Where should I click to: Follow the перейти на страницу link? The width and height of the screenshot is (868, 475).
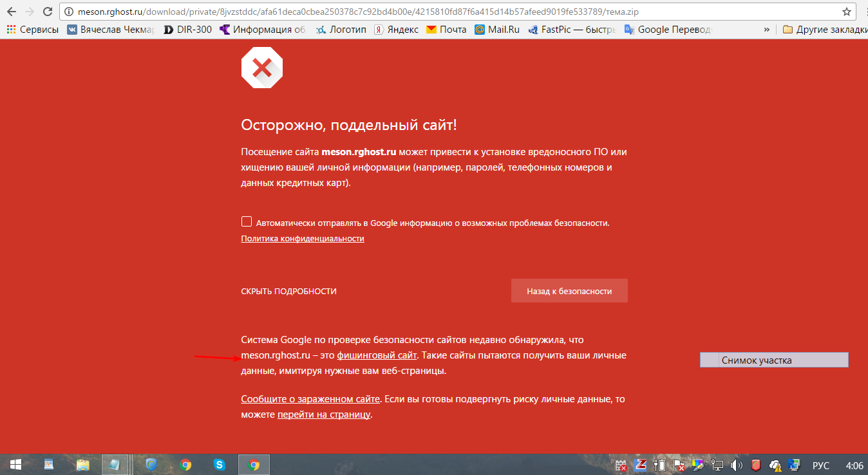click(x=324, y=415)
